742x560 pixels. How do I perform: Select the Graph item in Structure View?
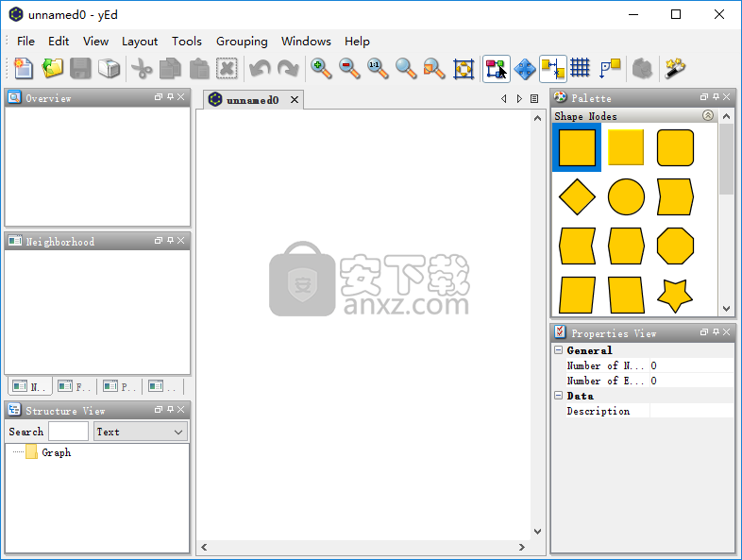click(56, 452)
